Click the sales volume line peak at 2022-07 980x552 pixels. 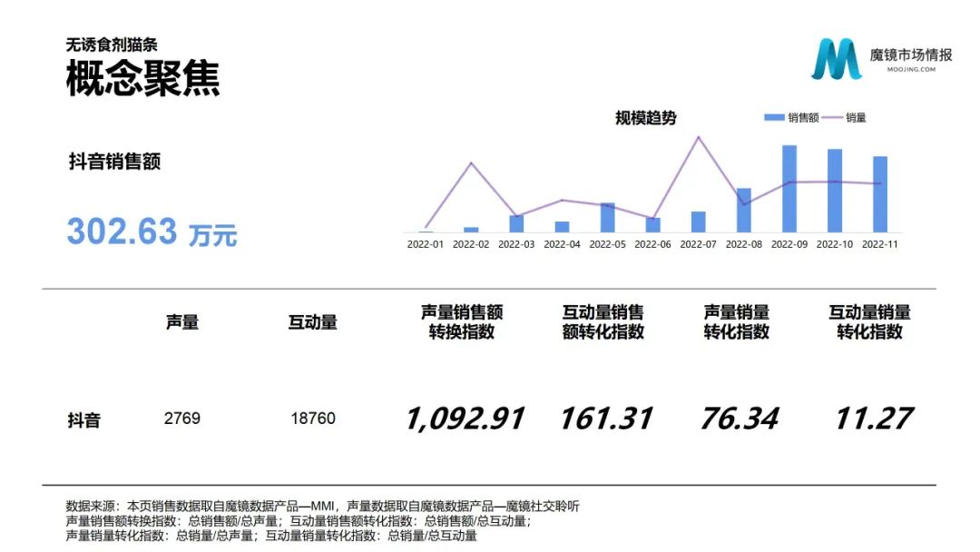pyautogui.click(x=698, y=137)
